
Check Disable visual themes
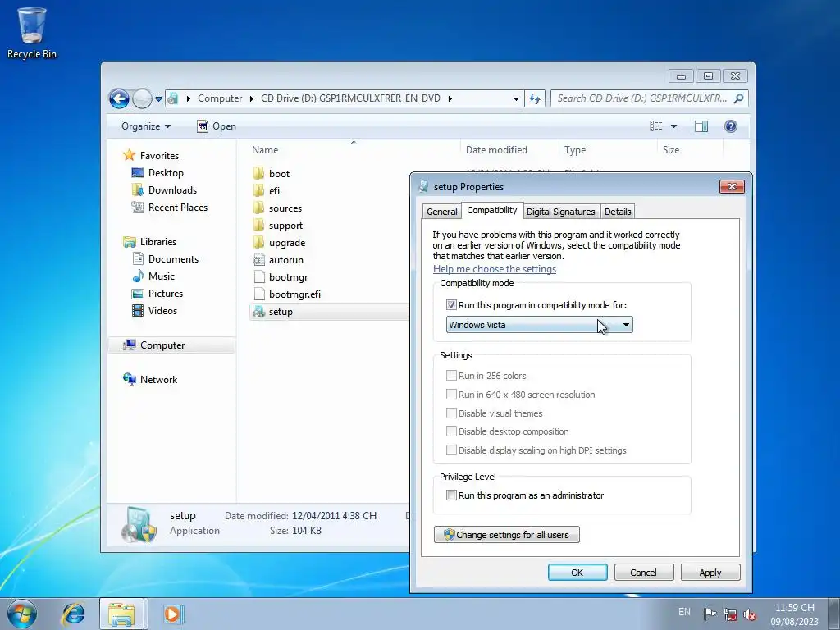coord(451,413)
